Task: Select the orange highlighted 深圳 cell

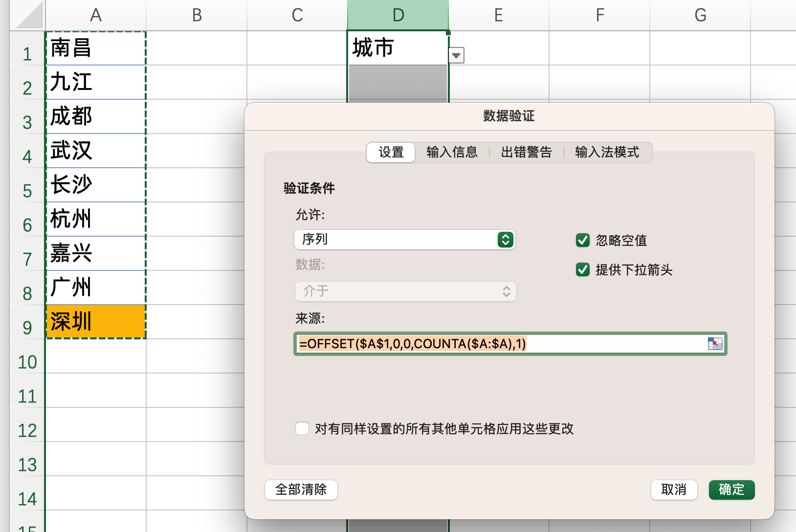Action: [x=95, y=321]
